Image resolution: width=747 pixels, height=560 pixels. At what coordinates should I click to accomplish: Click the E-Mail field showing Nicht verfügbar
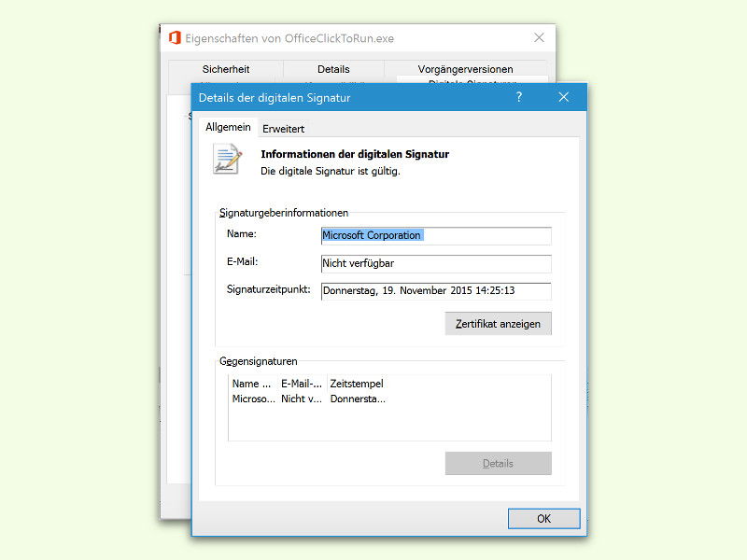tap(436, 264)
